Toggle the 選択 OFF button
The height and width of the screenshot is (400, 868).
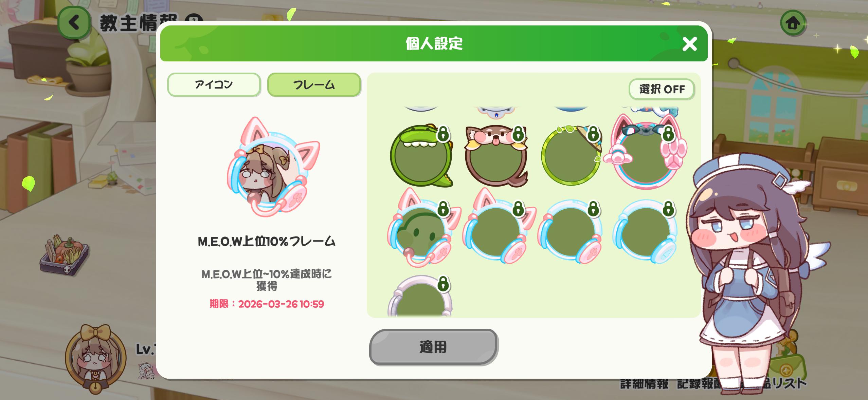point(661,89)
